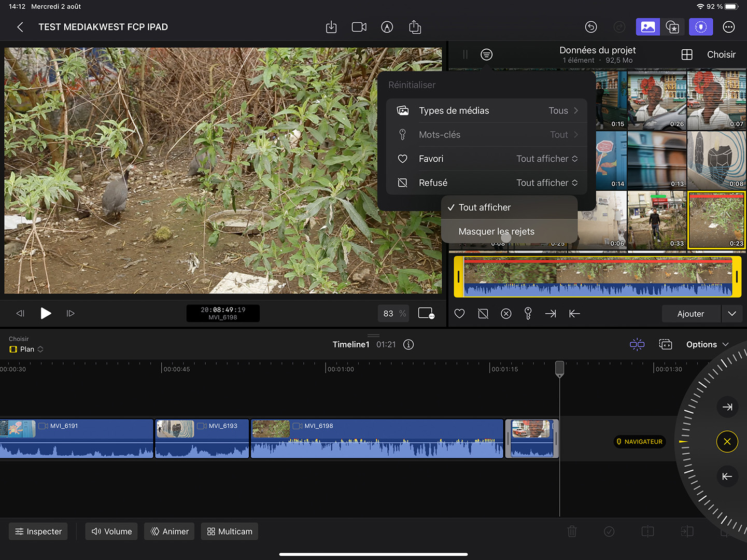Open the Plan selection dropdown

click(x=26, y=349)
